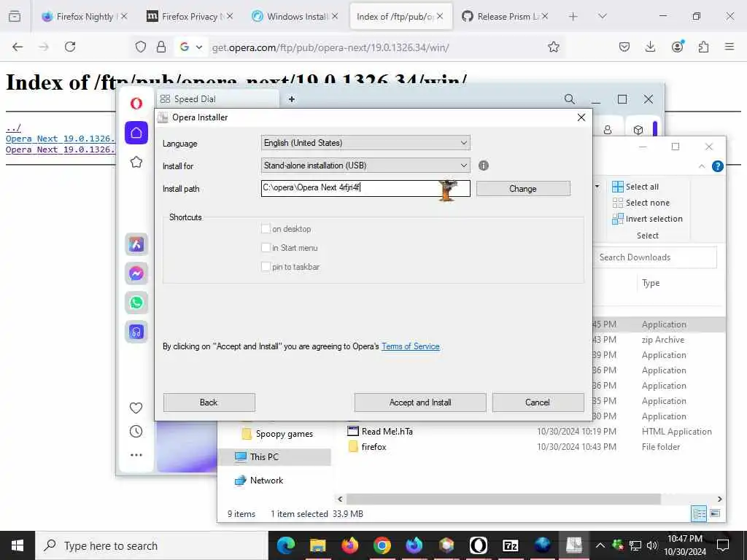Click the Opera logo menu button
Screen dimensions: 747x560
pyautogui.click(x=136, y=103)
